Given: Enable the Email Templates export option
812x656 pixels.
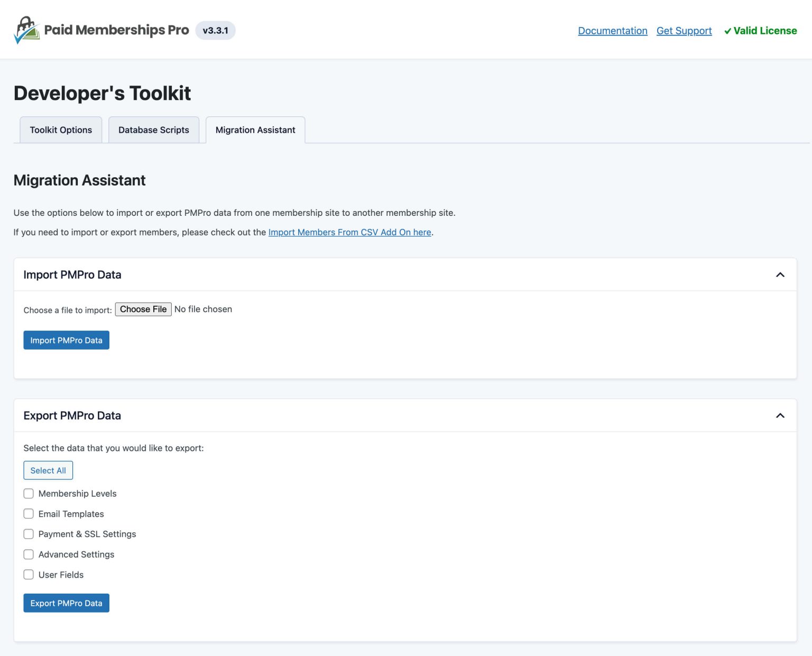Looking at the screenshot, I should pyautogui.click(x=29, y=514).
